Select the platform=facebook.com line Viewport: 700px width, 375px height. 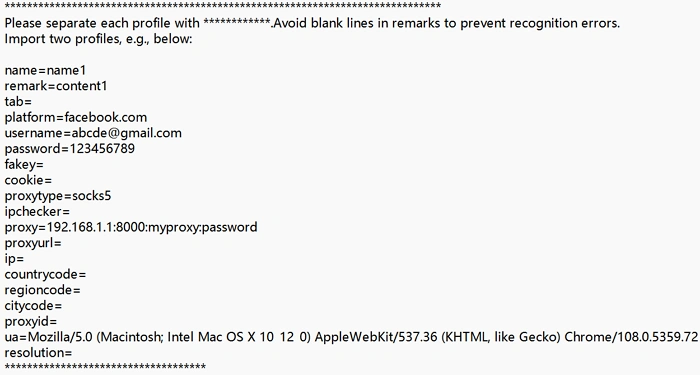click(x=75, y=117)
